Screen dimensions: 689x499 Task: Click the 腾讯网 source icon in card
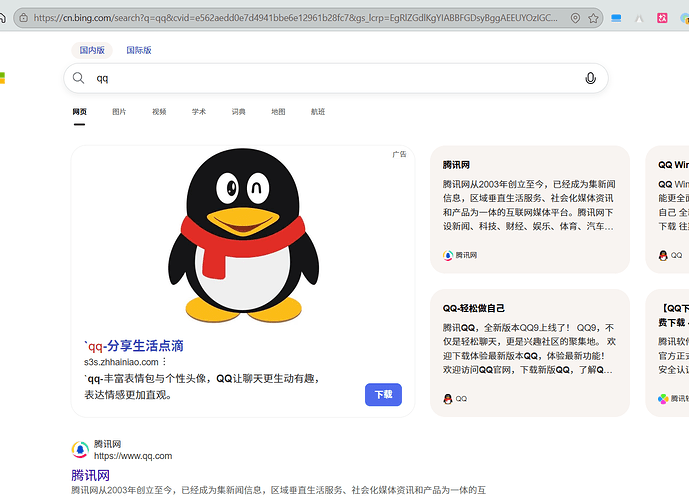tap(448, 255)
